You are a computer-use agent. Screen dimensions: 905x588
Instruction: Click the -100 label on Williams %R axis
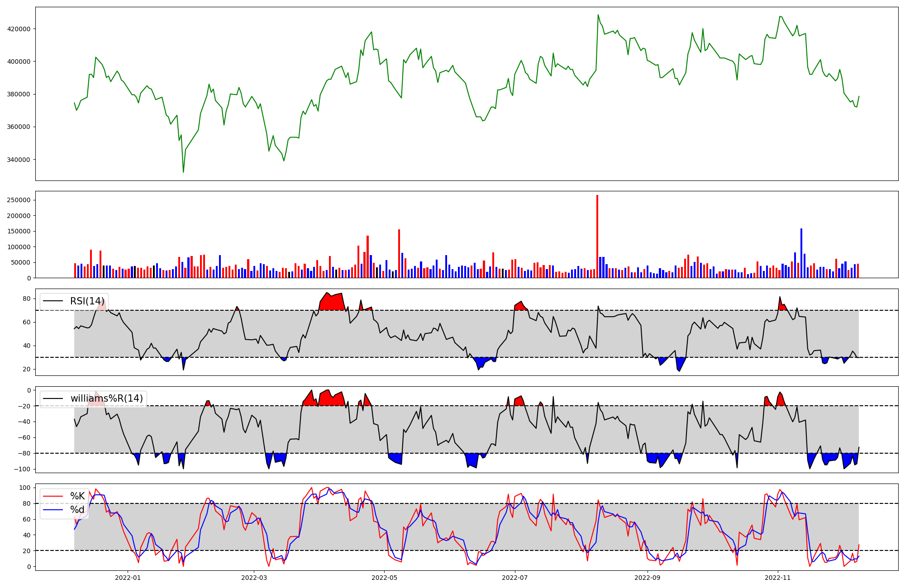coord(23,469)
